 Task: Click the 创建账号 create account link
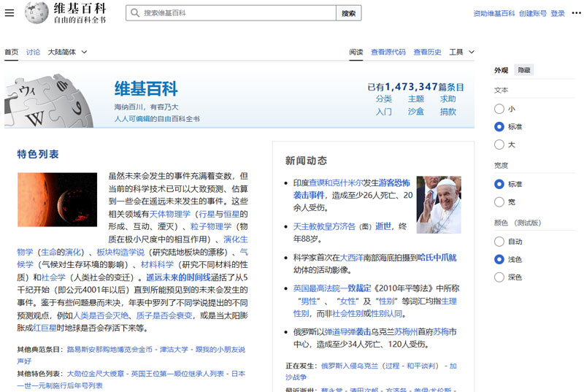coord(532,13)
